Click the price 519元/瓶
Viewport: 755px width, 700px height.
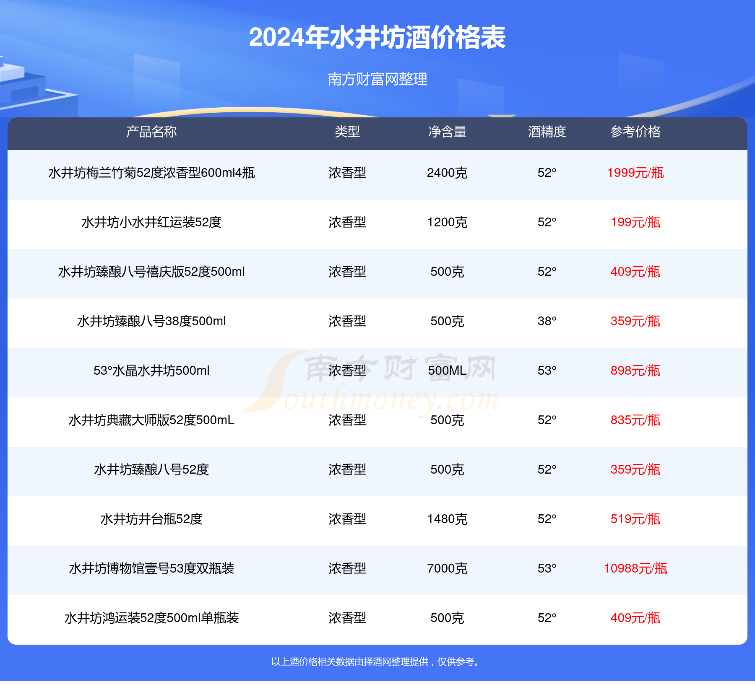(x=635, y=519)
